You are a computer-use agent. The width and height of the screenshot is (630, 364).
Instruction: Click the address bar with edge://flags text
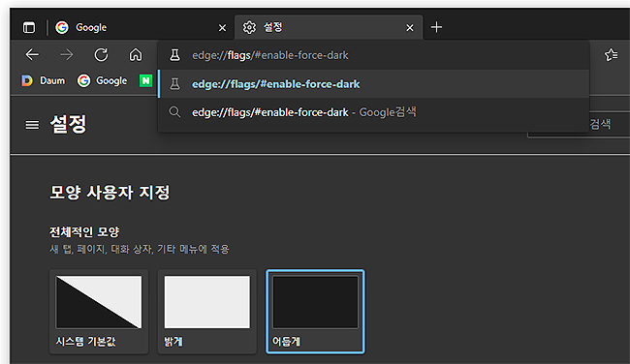coord(374,55)
